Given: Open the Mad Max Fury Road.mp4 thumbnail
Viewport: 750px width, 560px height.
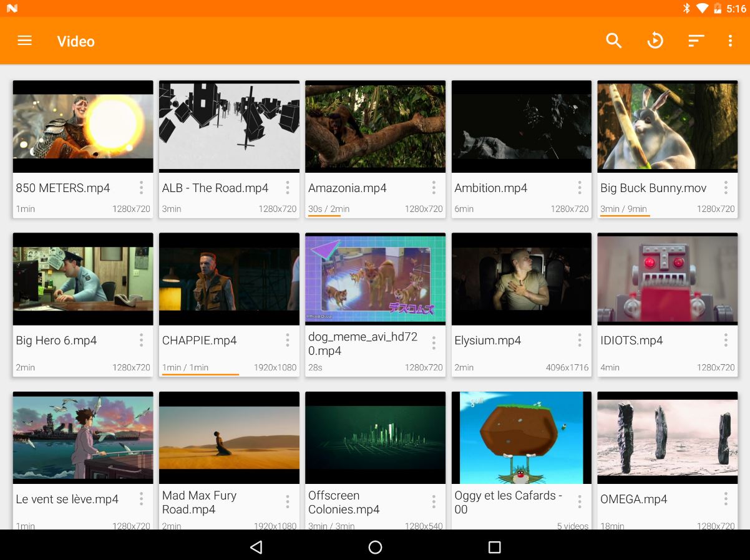Looking at the screenshot, I should tap(229, 438).
